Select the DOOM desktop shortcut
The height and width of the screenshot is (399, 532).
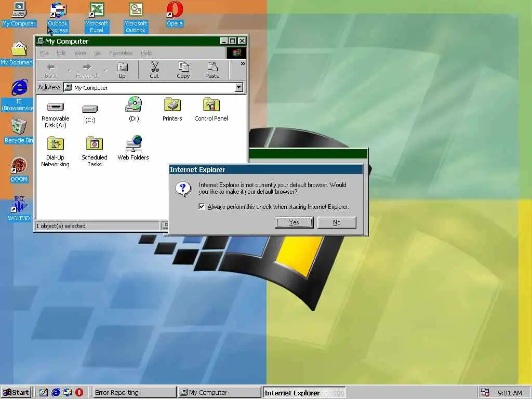pyautogui.click(x=19, y=170)
